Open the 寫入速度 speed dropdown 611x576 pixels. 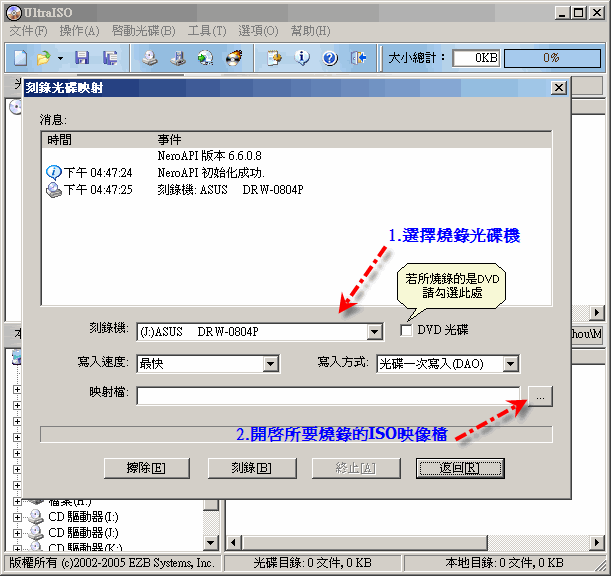coord(269,364)
